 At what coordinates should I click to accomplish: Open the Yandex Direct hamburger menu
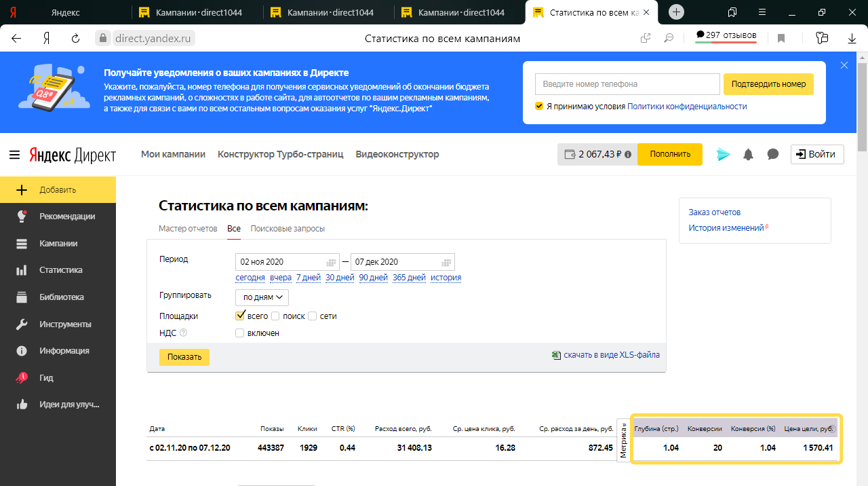click(x=14, y=155)
